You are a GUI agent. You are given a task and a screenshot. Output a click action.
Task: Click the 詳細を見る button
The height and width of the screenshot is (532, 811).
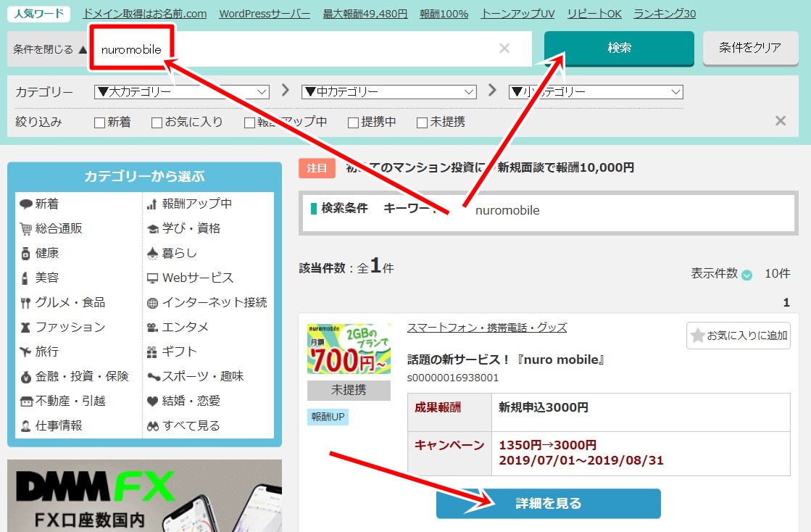tap(548, 503)
